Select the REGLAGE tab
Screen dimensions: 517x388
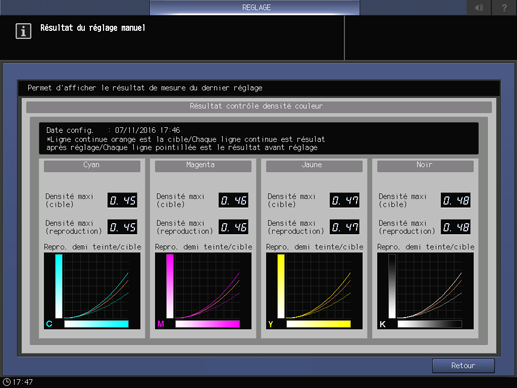pos(255,7)
